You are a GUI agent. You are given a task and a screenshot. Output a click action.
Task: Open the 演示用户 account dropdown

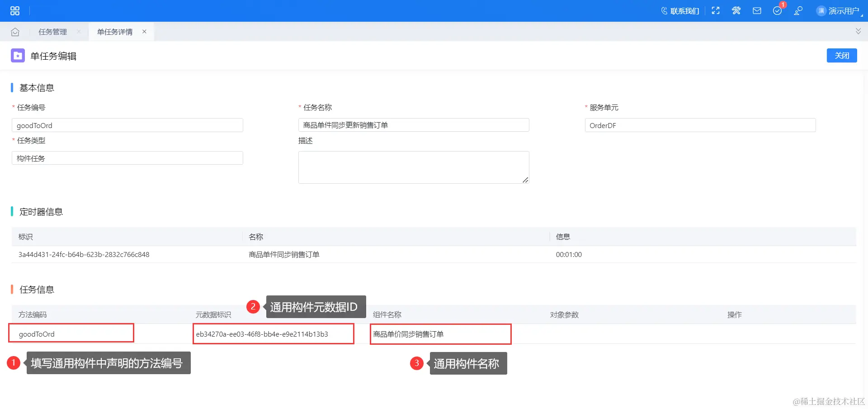(844, 11)
